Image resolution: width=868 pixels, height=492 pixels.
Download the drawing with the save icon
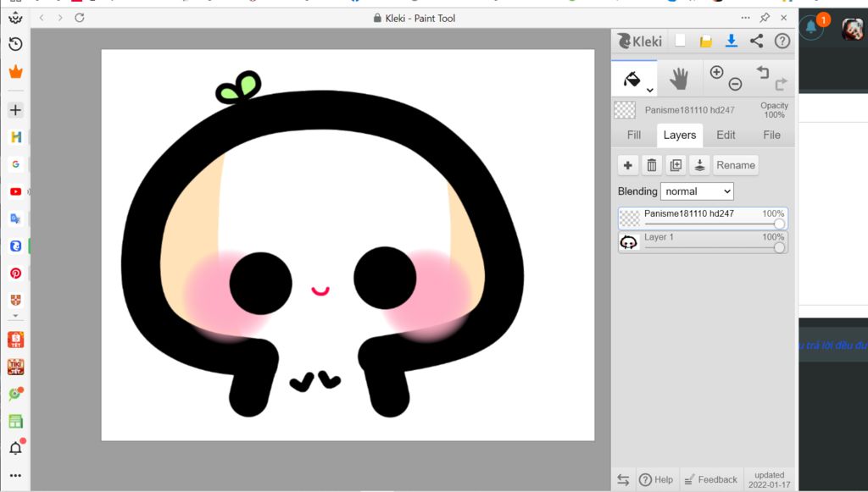[732, 41]
